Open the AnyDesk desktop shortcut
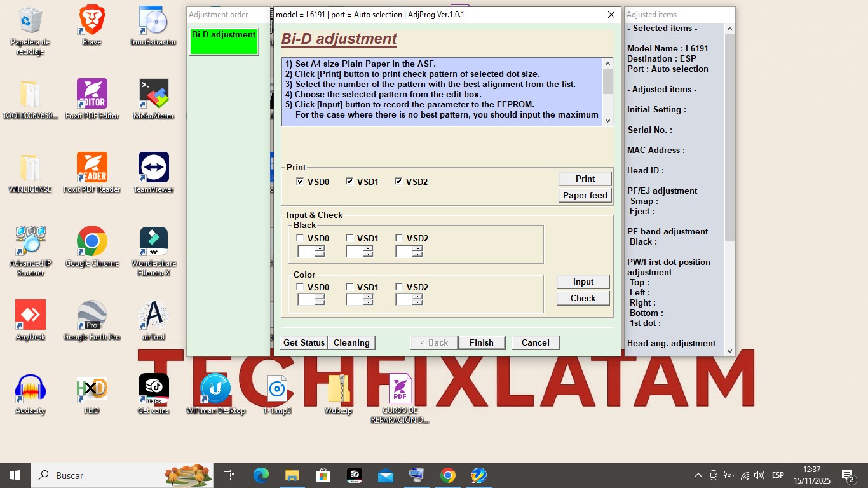Viewport: 868px width, 488px height. click(x=30, y=315)
